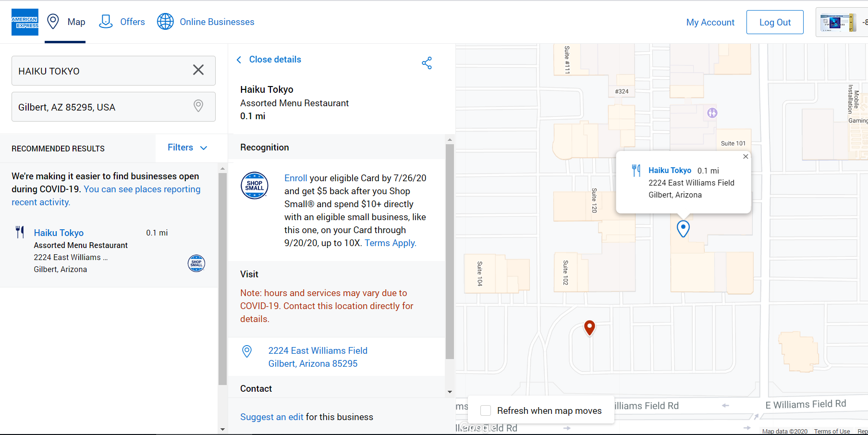This screenshot has width=868, height=435.
Task: Click the Online Businesses globe icon
Action: [x=165, y=22]
